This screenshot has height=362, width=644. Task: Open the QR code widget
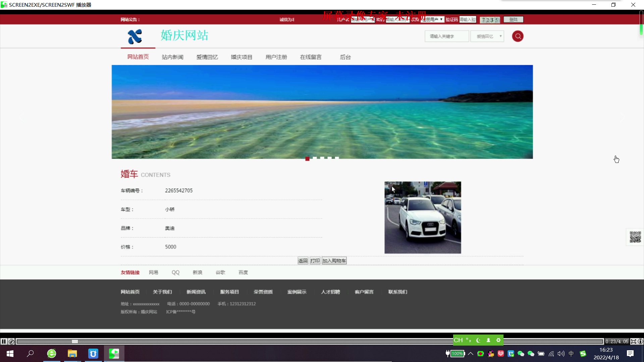pos(635,237)
